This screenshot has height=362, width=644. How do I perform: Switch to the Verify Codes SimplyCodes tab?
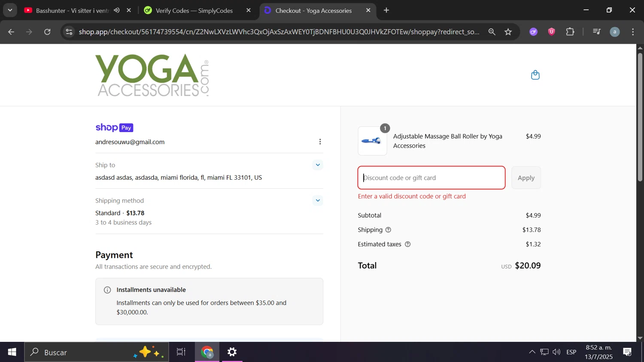pos(194,10)
